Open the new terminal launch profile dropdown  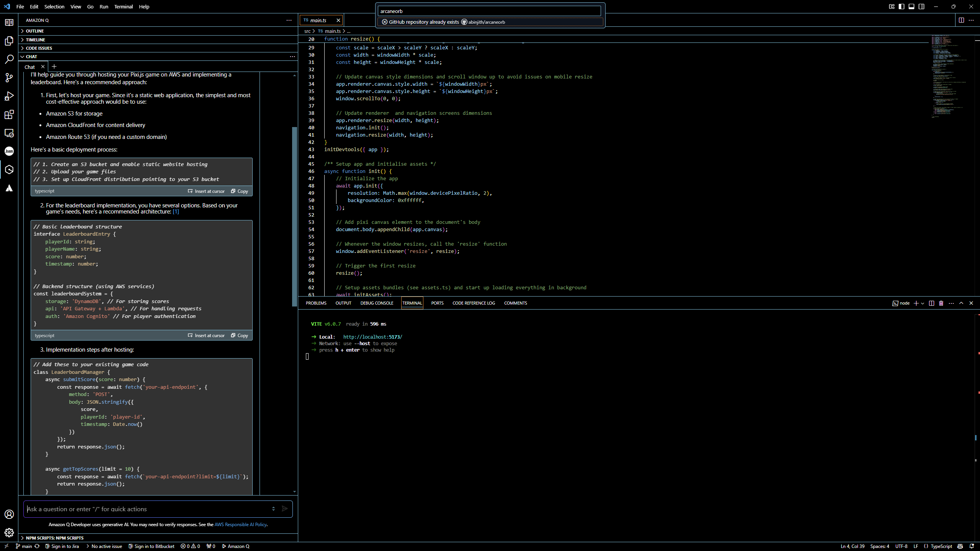coord(923,303)
